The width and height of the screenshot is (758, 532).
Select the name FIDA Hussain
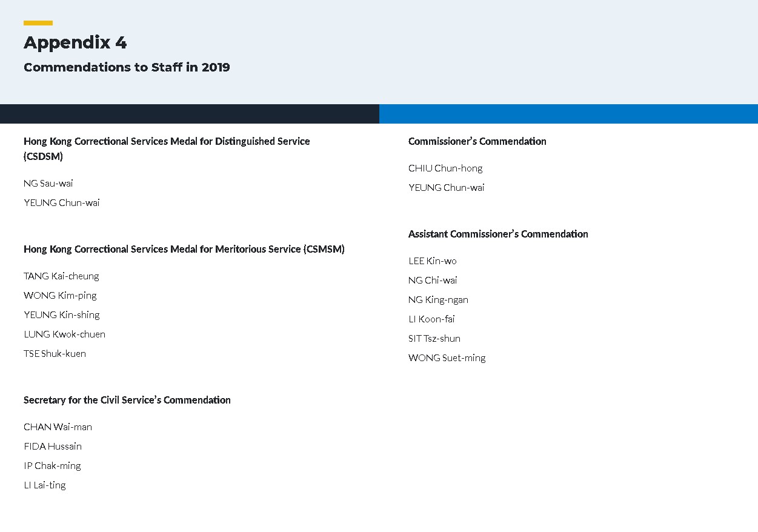pyautogui.click(x=53, y=447)
